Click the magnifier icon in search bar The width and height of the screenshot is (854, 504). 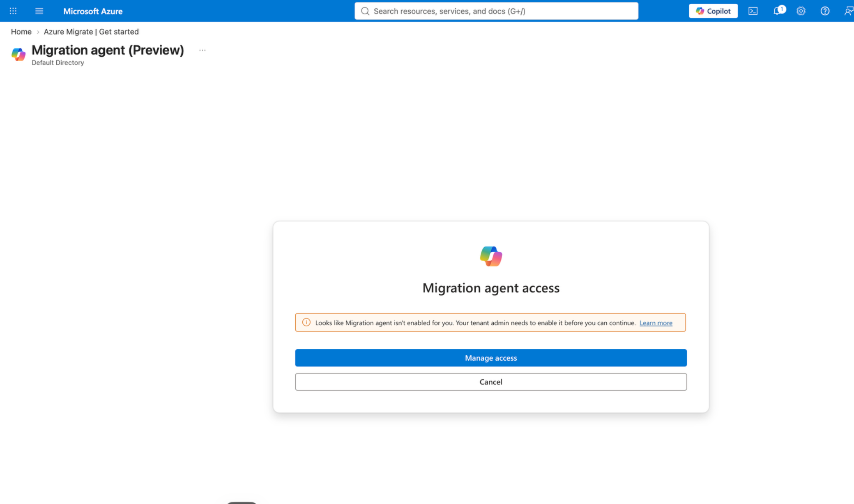pyautogui.click(x=365, y=11)
